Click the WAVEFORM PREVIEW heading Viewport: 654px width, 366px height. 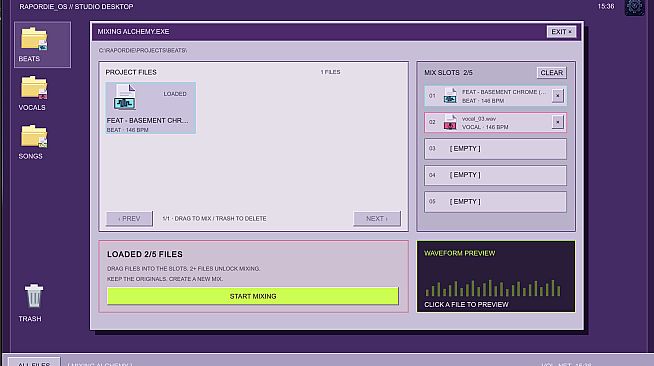coord(460,253)
